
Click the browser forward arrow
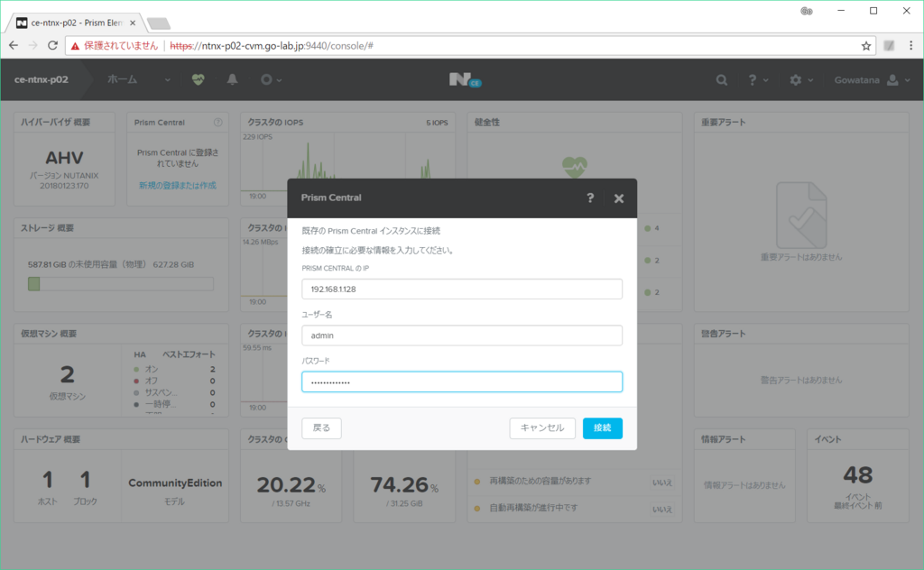click(33, 45)
